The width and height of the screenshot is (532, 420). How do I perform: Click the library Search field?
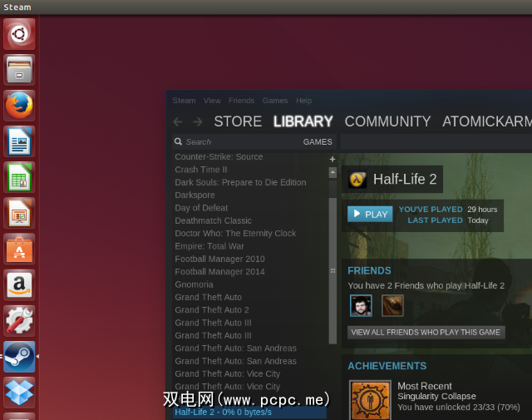click(238, 142)
